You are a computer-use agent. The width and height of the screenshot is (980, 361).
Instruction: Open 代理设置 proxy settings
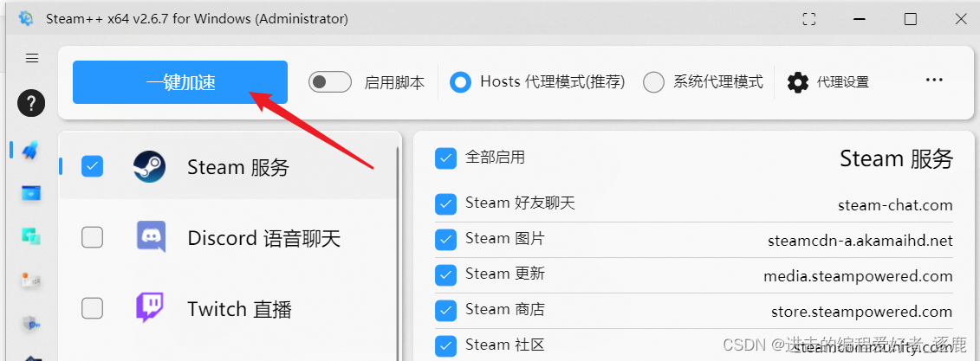[827, 82]
